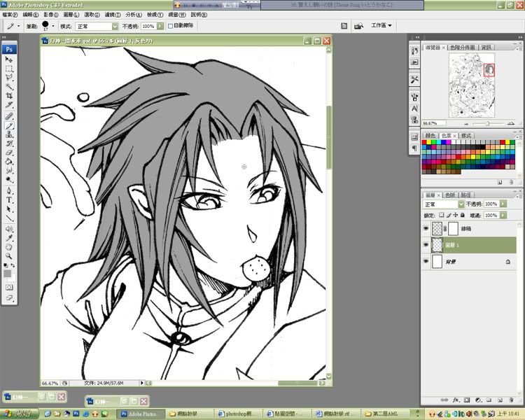Viewport: 525px width, 420px height.
Task: Switch to the Paths tab
Action: tap(465, 195)
